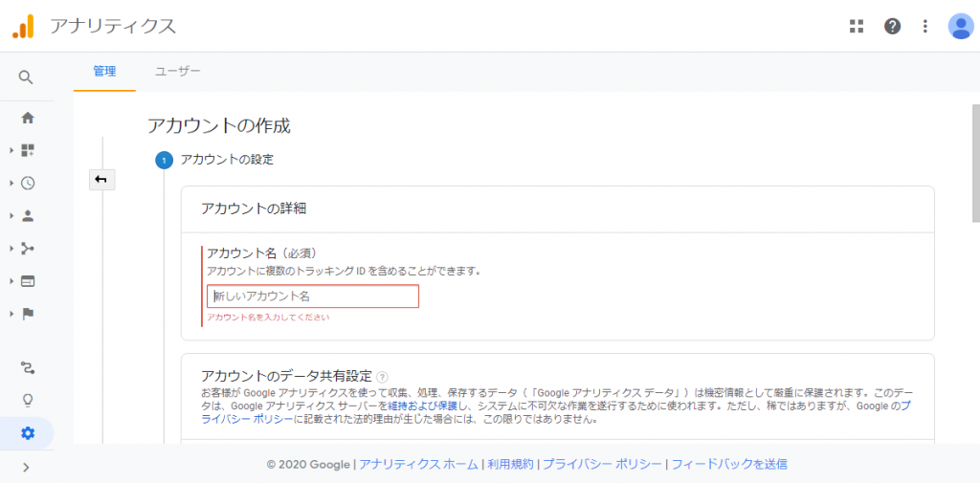Click the page vertical scrollbar thumb
This screenshot has width=980, height=483.
975,164
